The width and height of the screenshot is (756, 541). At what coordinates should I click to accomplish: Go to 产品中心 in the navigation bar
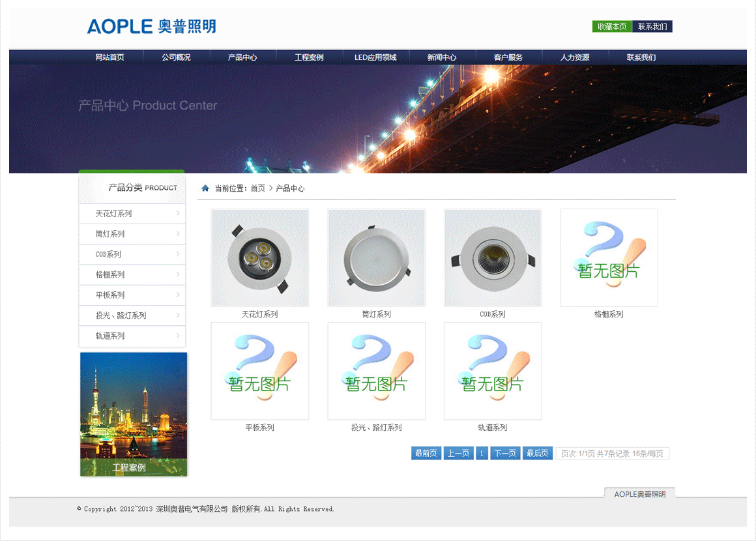click(242, 57)
